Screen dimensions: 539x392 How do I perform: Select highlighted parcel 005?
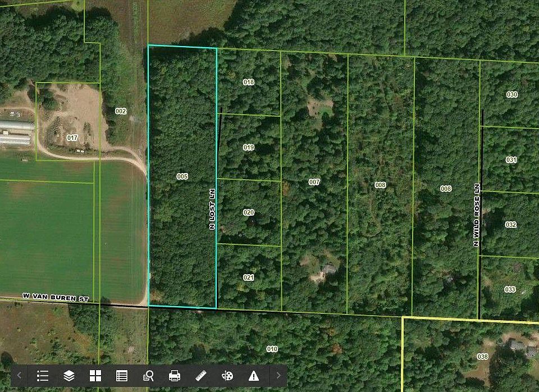pos(182,176)
